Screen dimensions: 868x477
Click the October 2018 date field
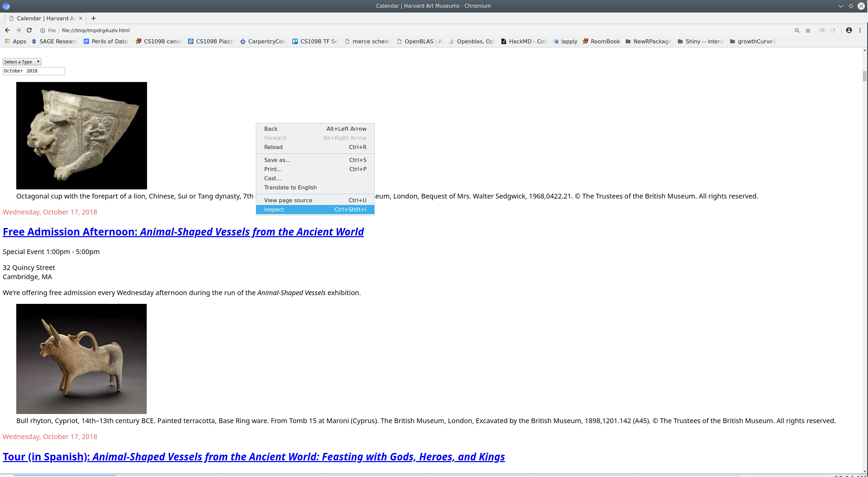click(34, 71)
